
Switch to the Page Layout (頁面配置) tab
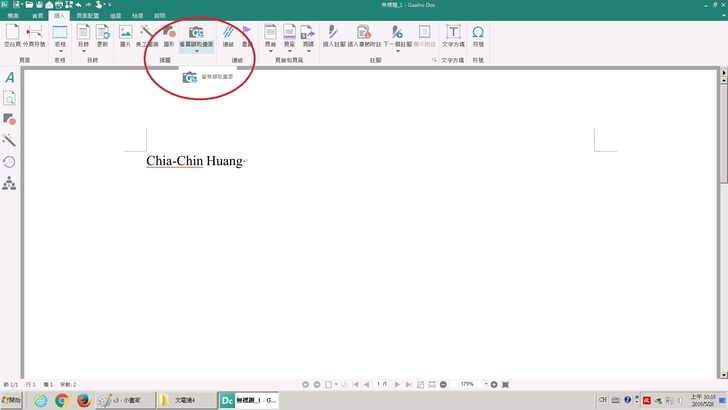coord(88,16)
